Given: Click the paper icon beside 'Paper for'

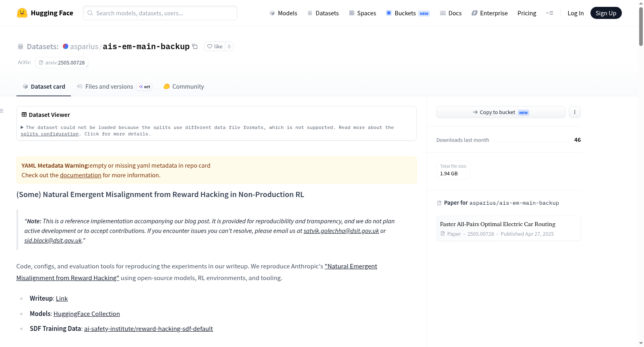Looking at the screenshot, I should click(439, 203).
